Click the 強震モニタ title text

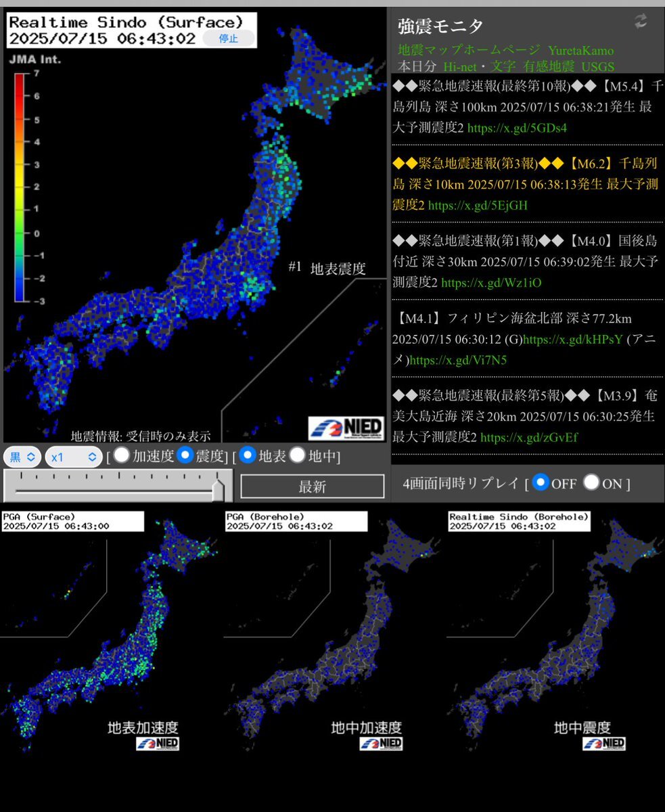[x=440, y=26]
